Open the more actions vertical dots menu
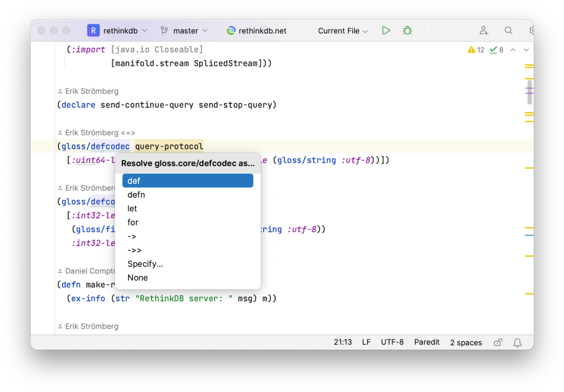The image size is (564, 392). 429,31
